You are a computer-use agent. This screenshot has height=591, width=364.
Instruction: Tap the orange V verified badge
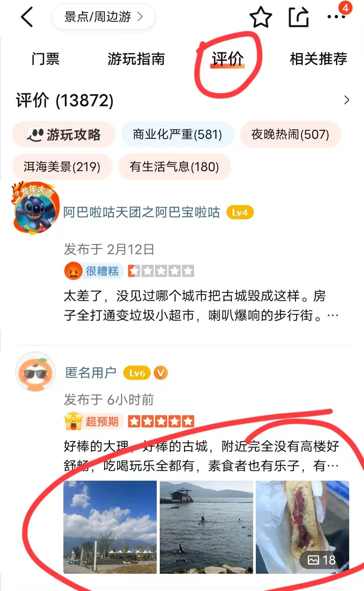(x=161, y=373)
